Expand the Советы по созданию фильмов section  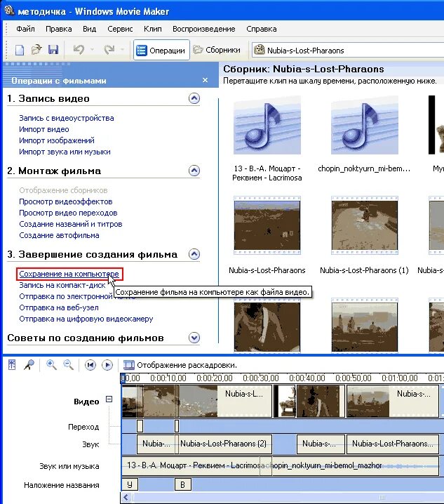pyautogui.click(x=194, y=338)
